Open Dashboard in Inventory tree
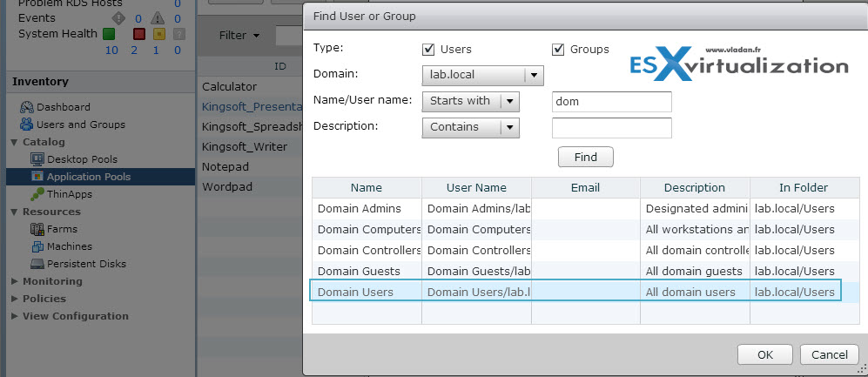868x377 pixels. (63, 107)
